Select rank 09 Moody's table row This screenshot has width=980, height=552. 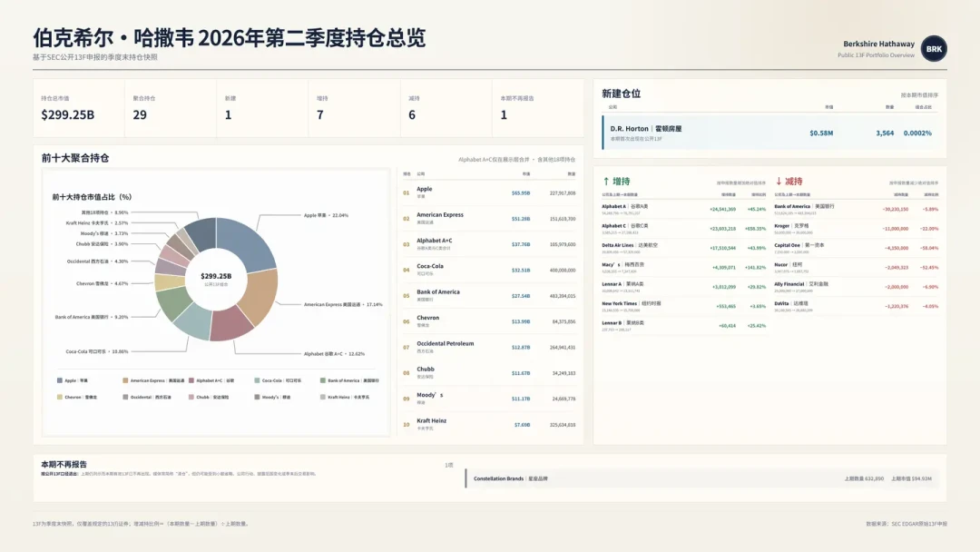489,399
